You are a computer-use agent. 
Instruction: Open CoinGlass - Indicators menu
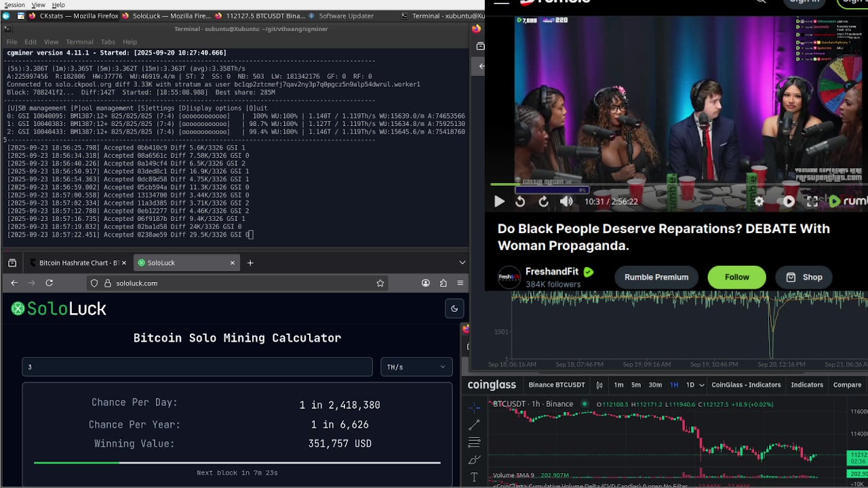[746, 385]
